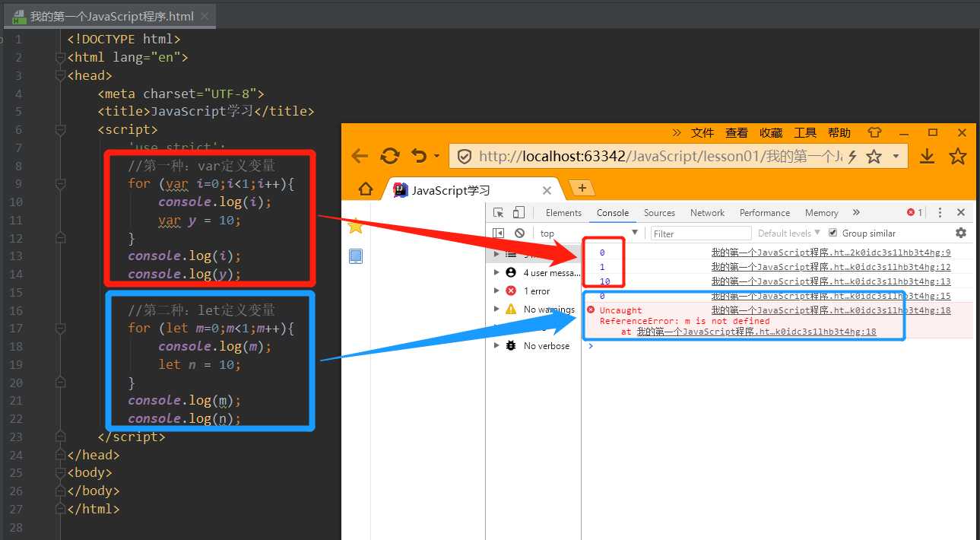Open source link ending in hg:15
The image size is (980, 540).
[x=831, y=296]
